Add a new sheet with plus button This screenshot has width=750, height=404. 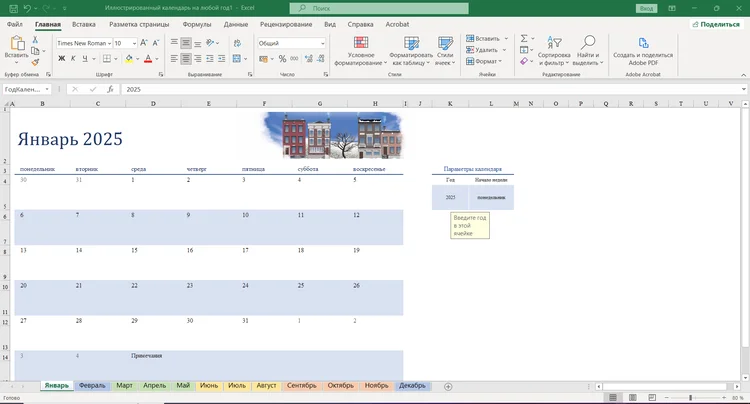[448, 386]
